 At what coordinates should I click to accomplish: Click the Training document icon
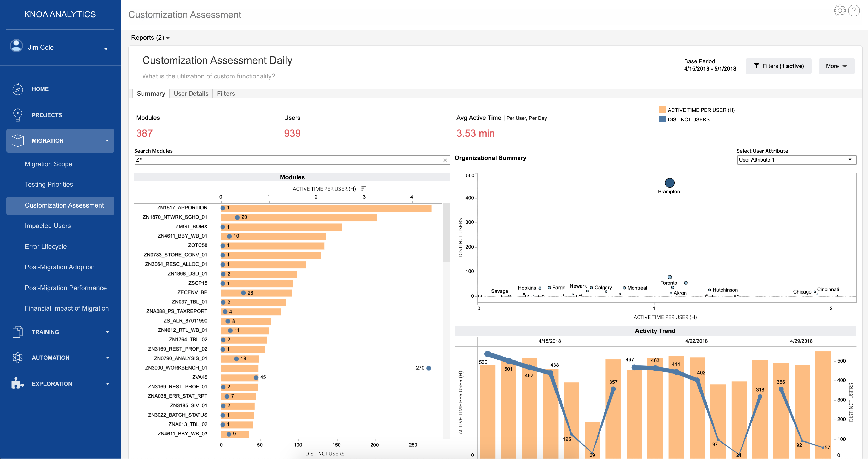point(18,332)
